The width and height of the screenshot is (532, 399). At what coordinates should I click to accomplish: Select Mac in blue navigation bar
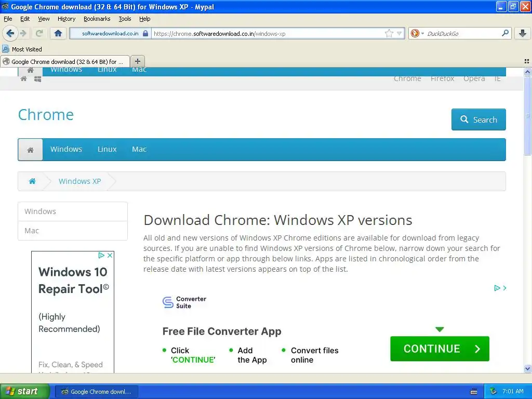point(139,149)
